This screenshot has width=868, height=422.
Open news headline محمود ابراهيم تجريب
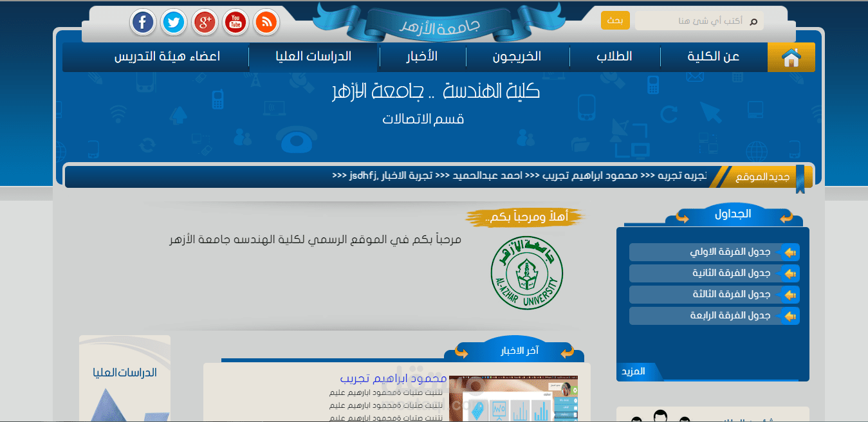(x=393, y=378)
